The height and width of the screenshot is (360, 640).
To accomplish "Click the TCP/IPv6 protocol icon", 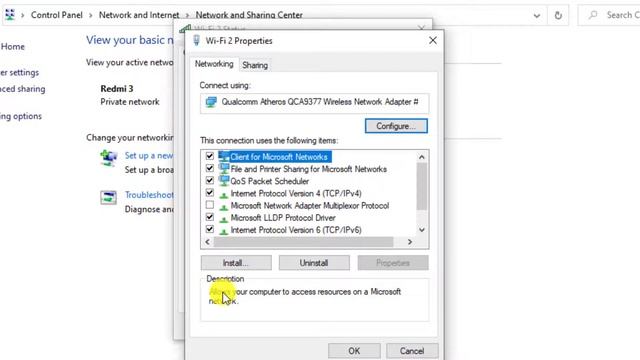I will 224,231.
